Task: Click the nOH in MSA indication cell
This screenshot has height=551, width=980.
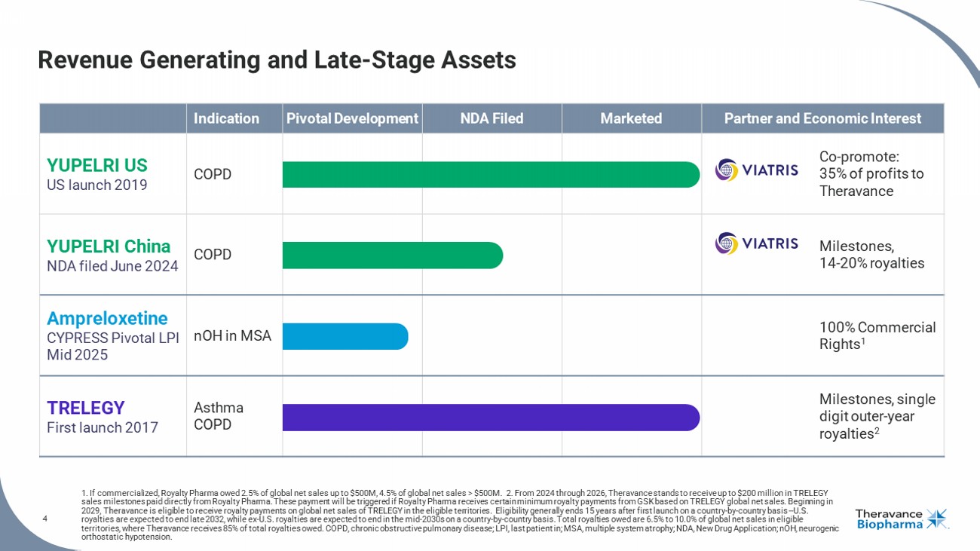Action: point(232,336)
